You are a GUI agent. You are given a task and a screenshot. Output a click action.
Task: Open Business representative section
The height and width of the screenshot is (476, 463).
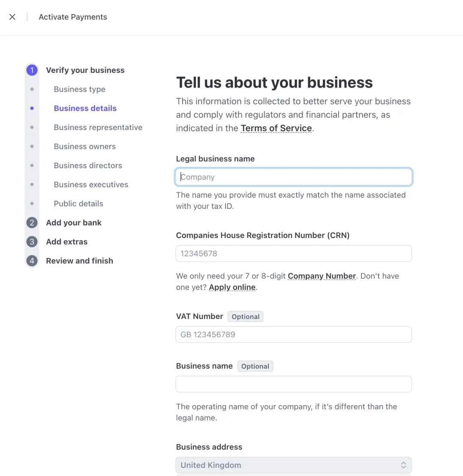point(98,127)
